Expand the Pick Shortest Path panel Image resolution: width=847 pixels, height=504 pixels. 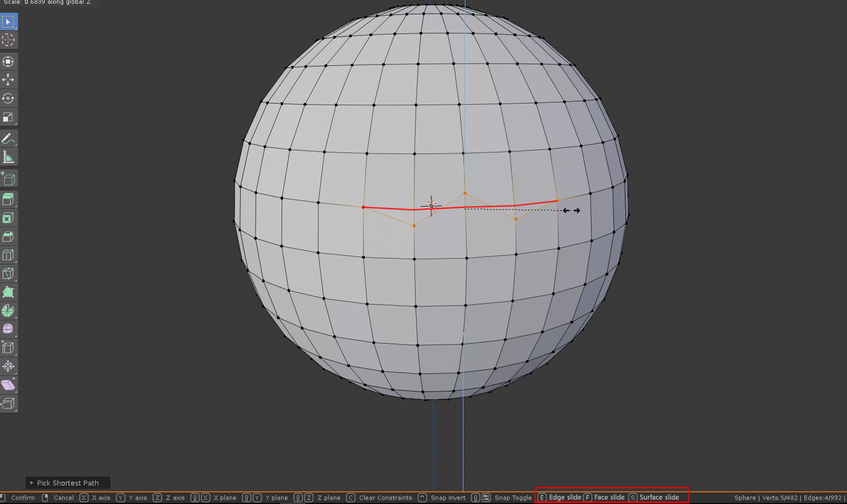pos(68,483)
